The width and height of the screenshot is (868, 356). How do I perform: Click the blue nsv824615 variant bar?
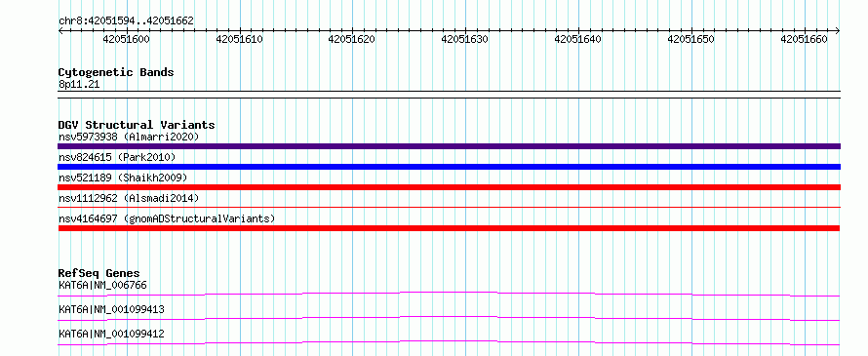coord(449,167)
